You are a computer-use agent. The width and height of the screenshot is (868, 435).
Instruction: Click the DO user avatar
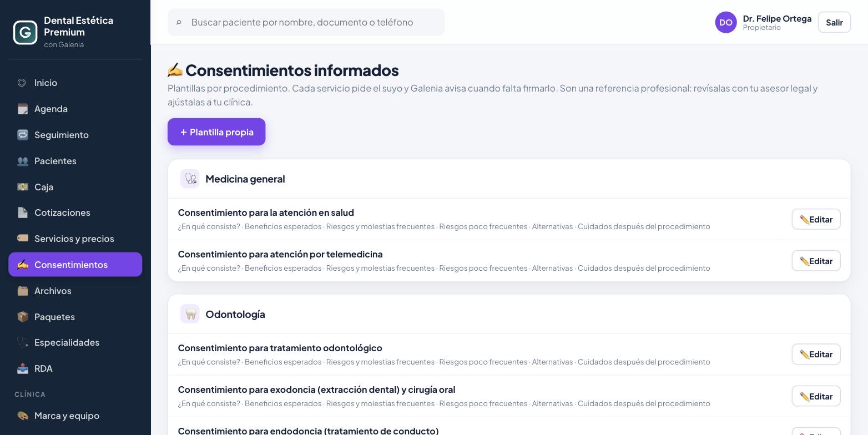pyautogui.click(x=726, y=22)
